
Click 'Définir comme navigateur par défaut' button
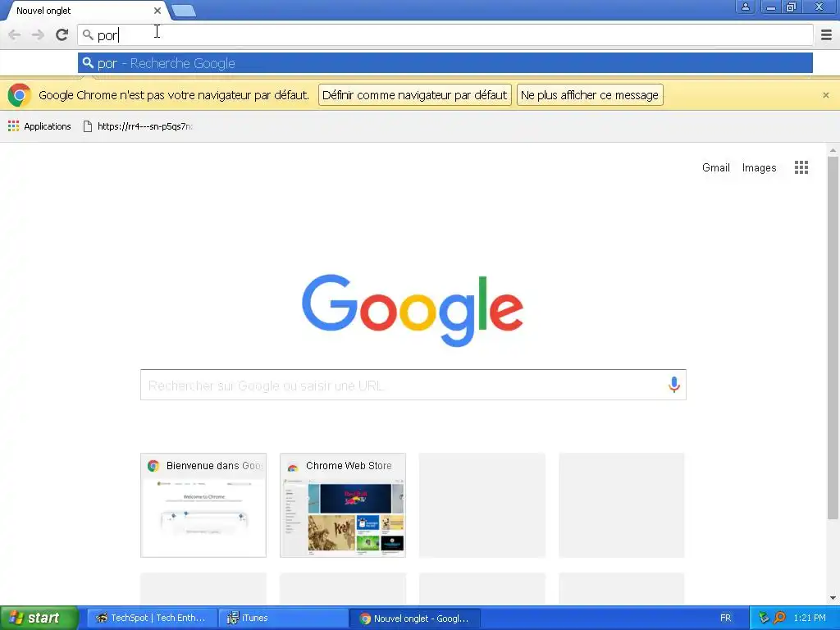click(x=414, y=95)
